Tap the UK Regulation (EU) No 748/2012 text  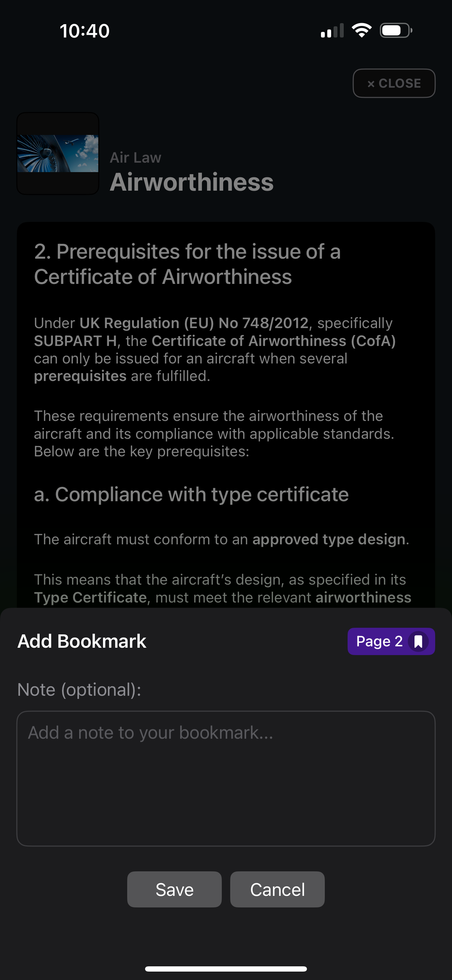[x=194, y=323]
